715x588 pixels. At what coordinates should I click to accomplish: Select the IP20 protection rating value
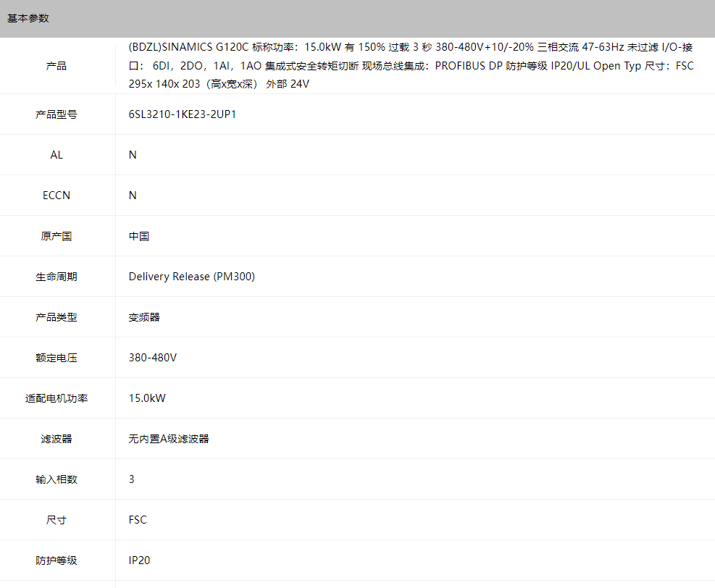(x=140, y=560)
